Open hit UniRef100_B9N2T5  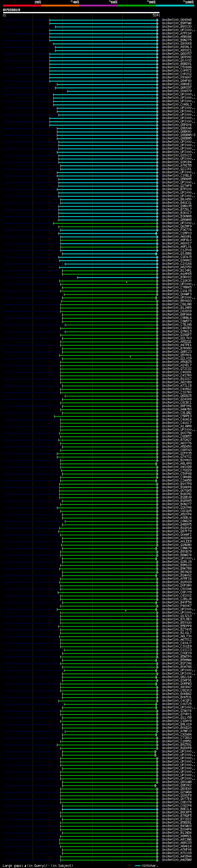click(177, 40)
